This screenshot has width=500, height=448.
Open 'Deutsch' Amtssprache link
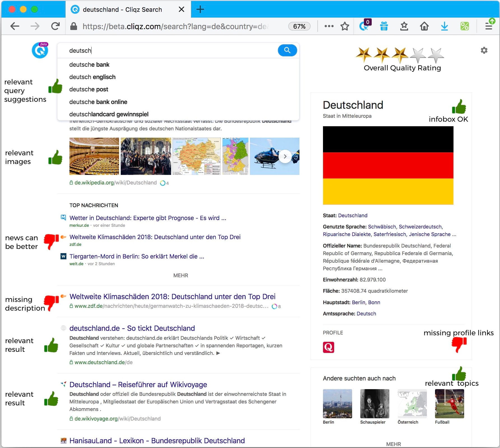366,314
